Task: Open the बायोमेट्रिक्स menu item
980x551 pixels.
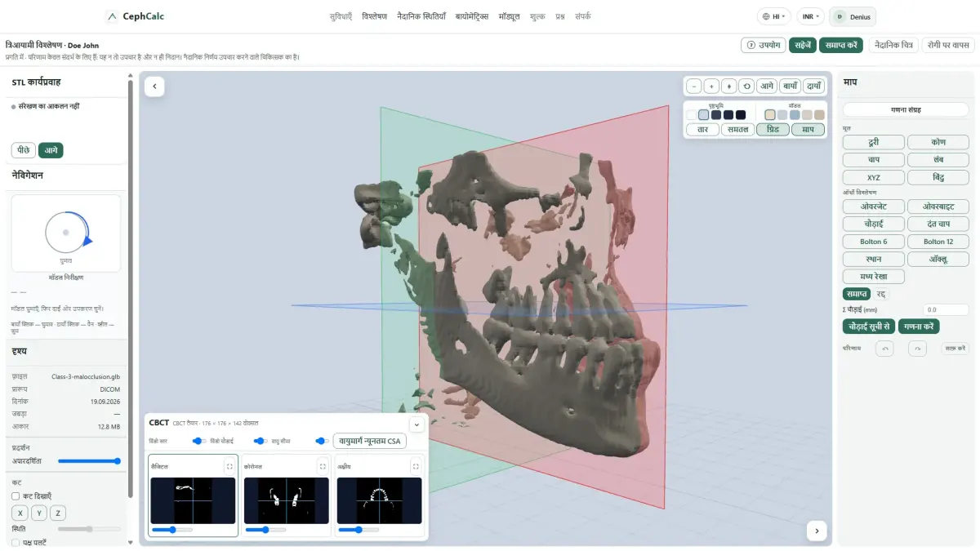Action: click(x=472, y=16)
